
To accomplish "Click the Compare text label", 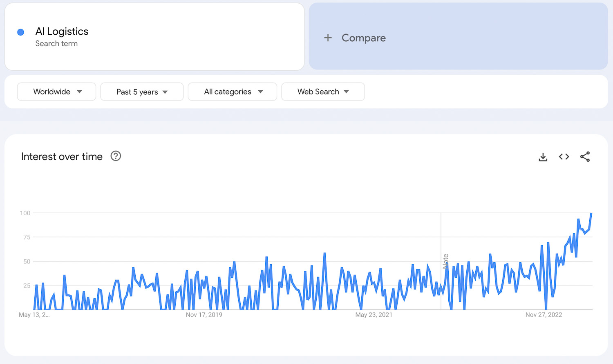I will [363, 38].
